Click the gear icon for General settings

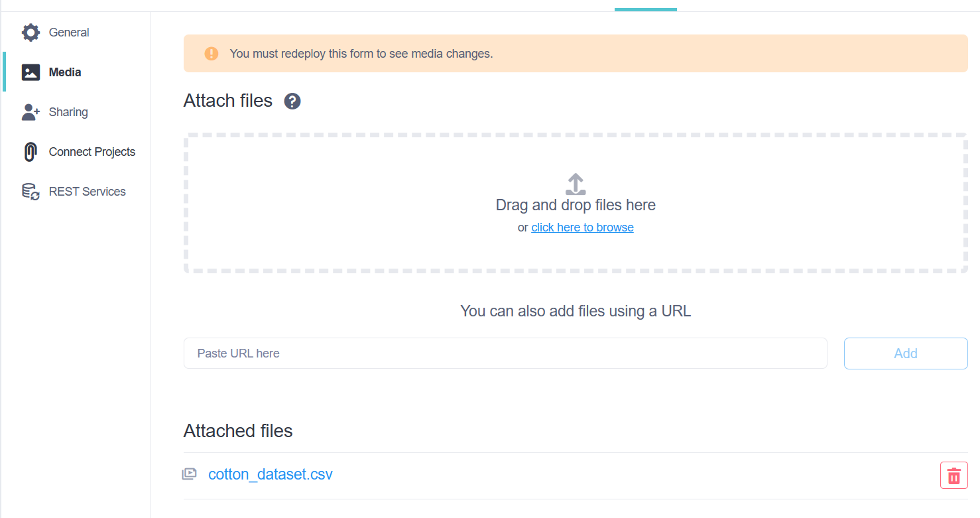coord(31,32)
